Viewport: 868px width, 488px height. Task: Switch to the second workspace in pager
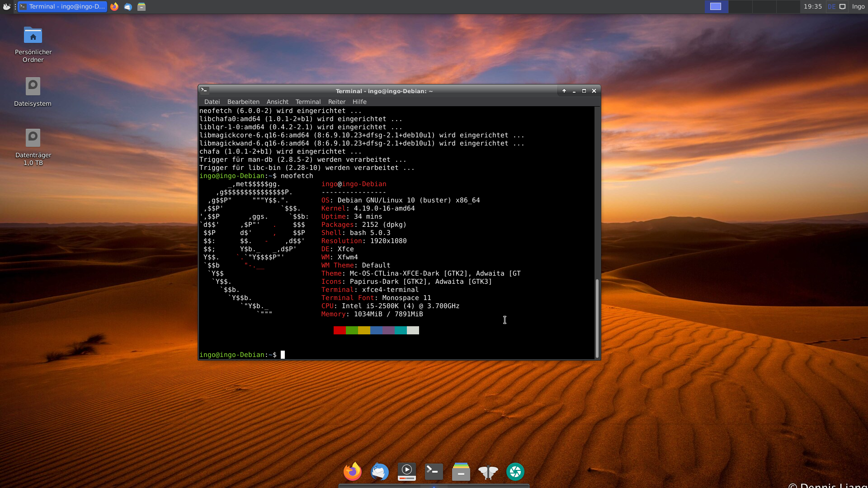740,6
